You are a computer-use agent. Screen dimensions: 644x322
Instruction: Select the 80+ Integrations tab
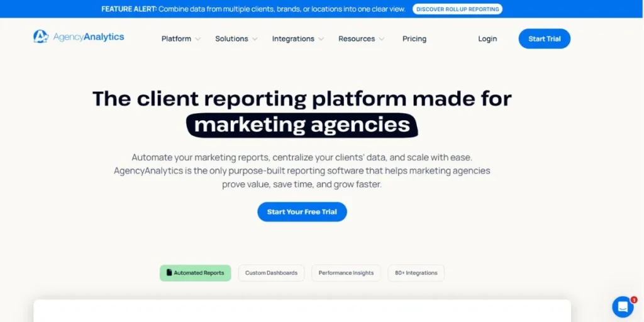pyautogui.click(x=416, y=273)
